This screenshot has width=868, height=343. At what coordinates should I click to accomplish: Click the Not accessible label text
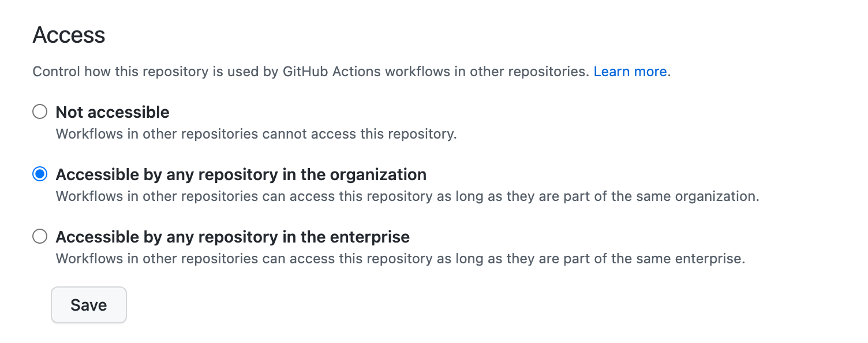(x=112, y=112)
